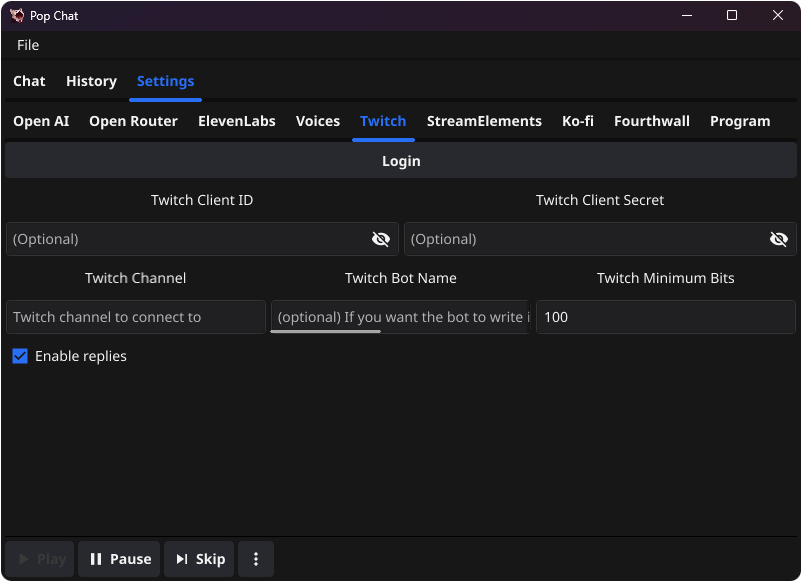Reveal the Twitch Client ID text
The image size is (802, 582).
pyautogui.click(x=380, y=239)
